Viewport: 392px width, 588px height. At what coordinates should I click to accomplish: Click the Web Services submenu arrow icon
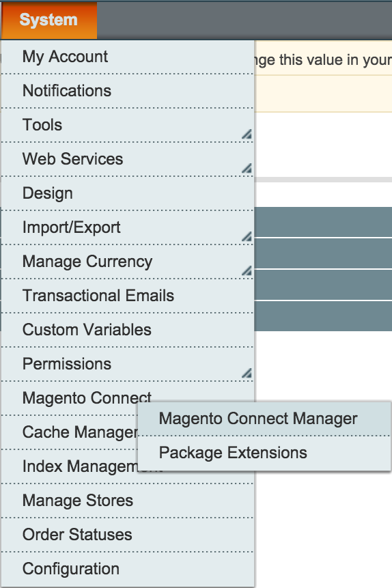(x=247, y=168)
